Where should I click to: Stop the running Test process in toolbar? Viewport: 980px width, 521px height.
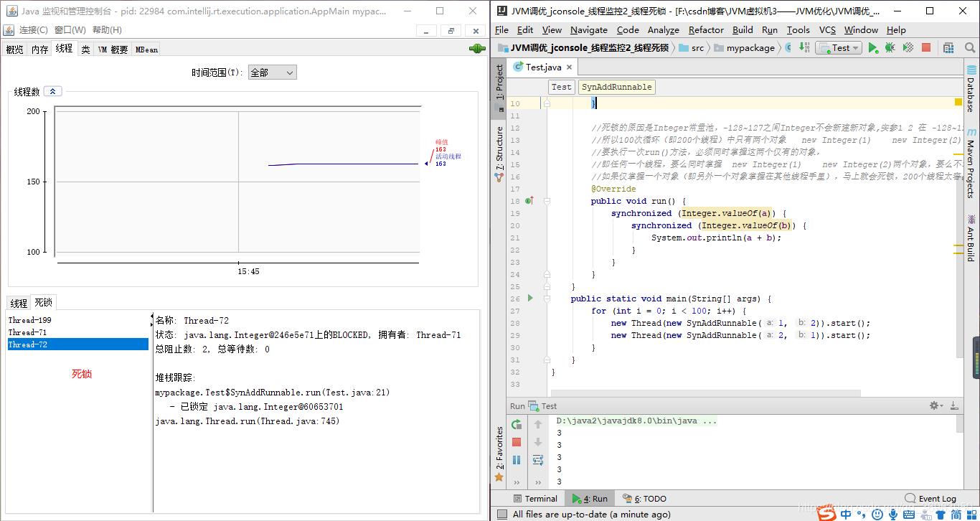926,48
